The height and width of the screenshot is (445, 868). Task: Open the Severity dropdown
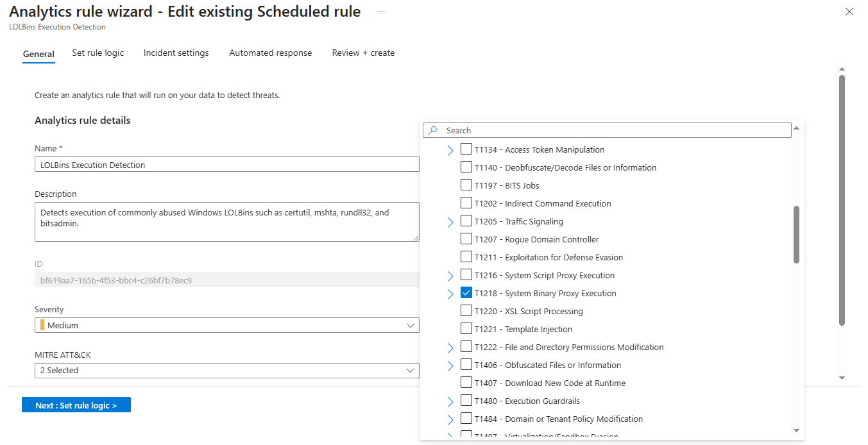pos(227,325)
